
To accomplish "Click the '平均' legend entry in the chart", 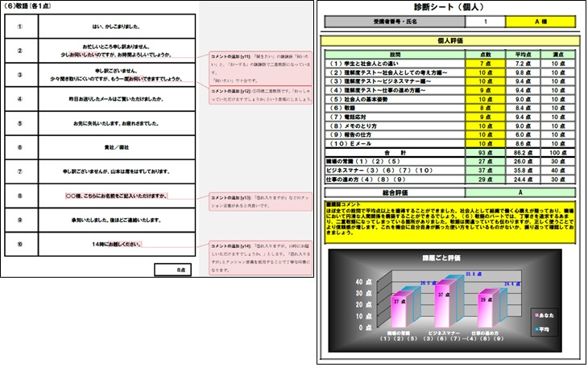I will point(542,329).
